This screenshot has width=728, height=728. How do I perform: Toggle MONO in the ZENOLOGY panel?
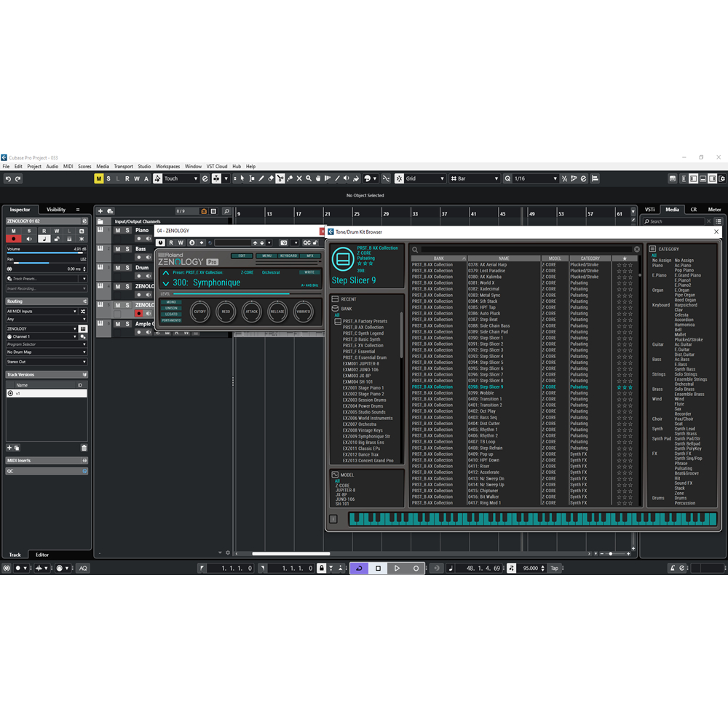coord(171,302)
